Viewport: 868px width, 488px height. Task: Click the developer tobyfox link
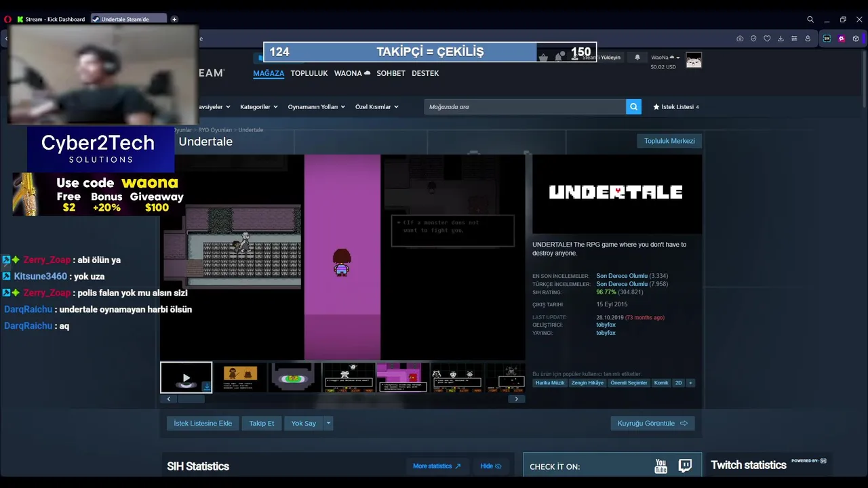[x=606, y=325]
